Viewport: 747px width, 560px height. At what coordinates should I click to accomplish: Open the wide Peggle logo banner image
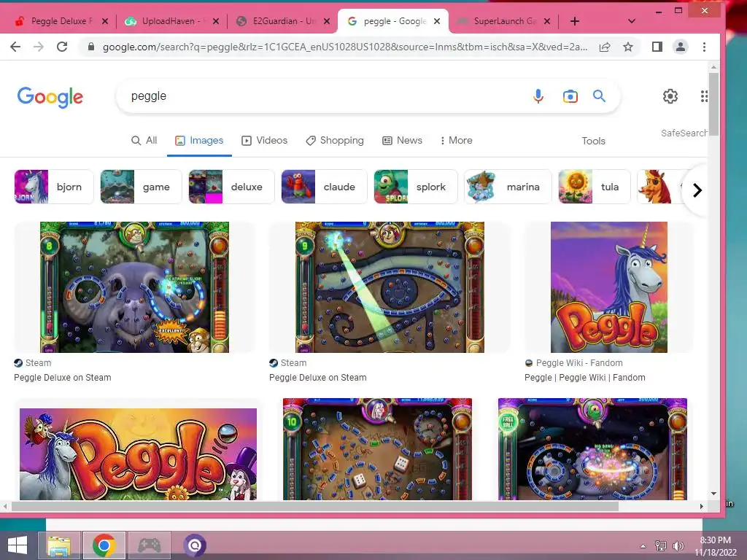[x=138, y=454]
